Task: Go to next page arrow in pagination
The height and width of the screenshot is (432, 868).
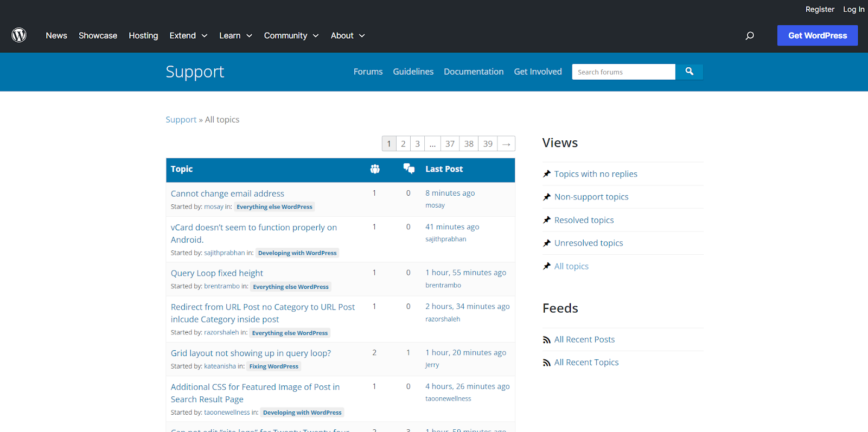Action: [x=506, y=144]
